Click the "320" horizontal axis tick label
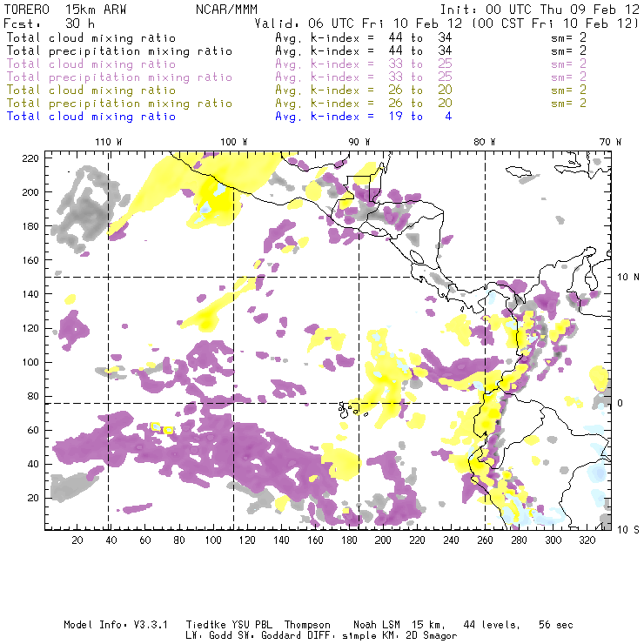Screen dimensions: 644x644 (587, 540)
